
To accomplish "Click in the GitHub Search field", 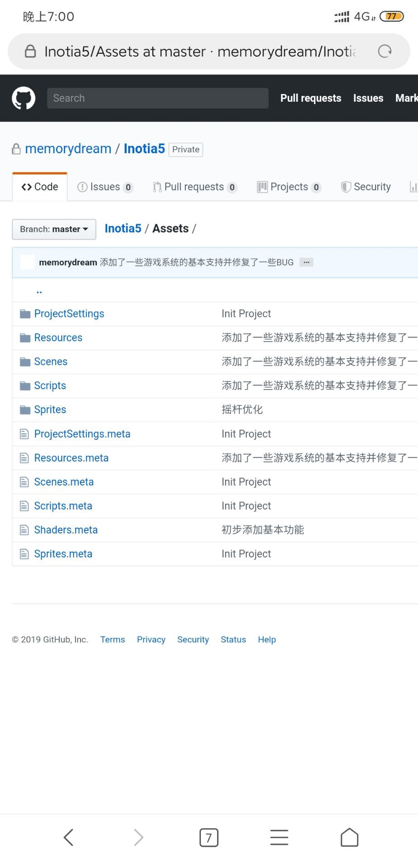I will pos(157,98).
